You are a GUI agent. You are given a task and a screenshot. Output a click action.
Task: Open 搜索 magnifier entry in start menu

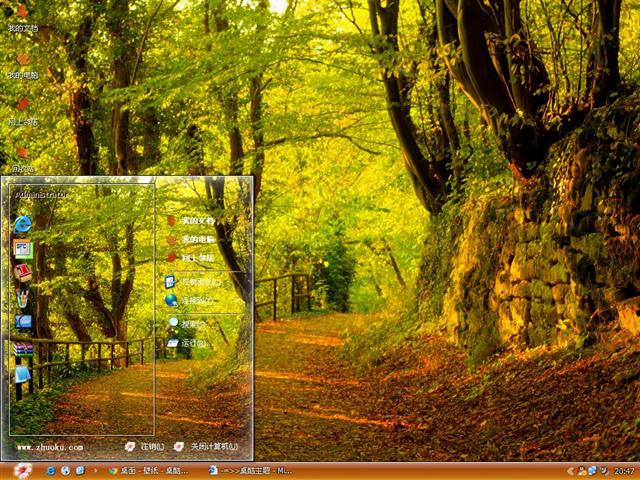coord(186,324)
